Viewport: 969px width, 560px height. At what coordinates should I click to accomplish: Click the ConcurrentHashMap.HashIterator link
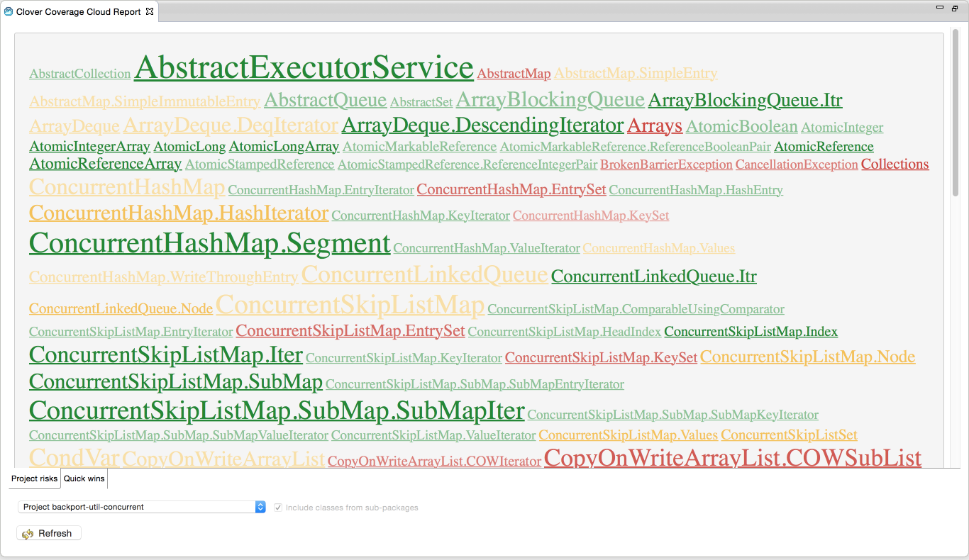[179, 213]
